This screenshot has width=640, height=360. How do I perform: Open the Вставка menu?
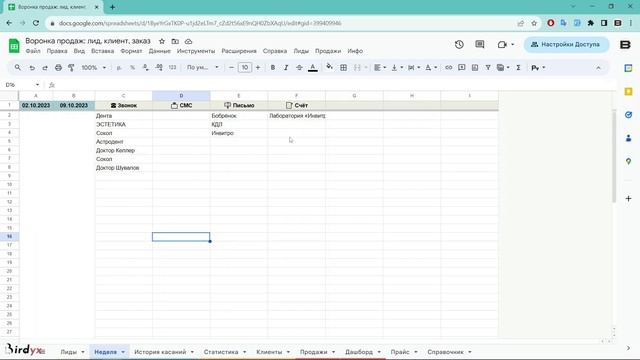point(102,51)
